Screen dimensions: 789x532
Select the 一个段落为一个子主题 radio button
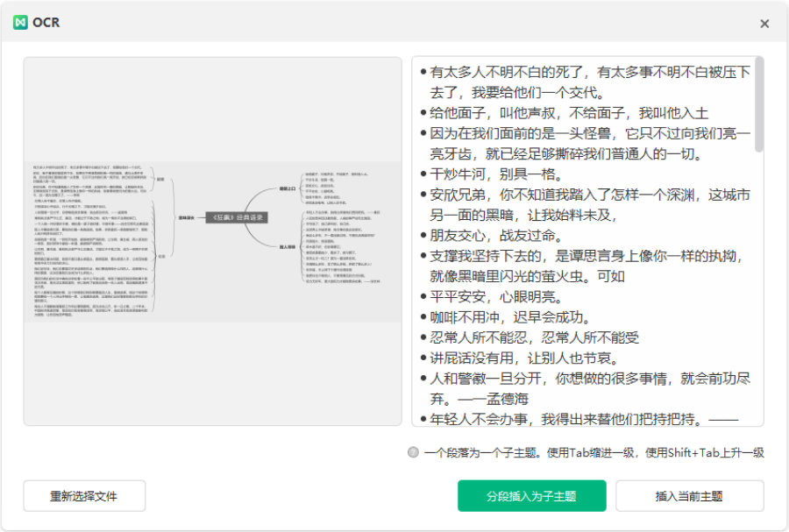tap(413, 453)
